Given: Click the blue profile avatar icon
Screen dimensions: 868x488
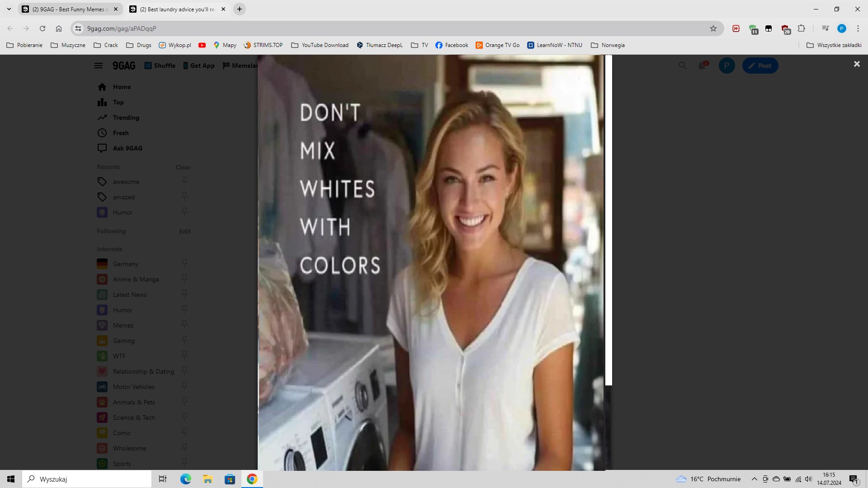Looking at the screenshot, I should 726,66.
